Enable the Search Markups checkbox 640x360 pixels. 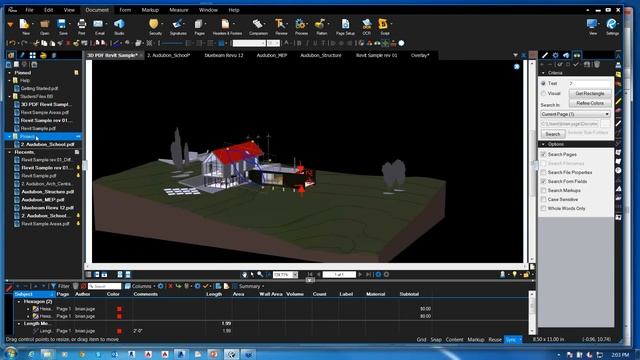click(x=543, y=190)
